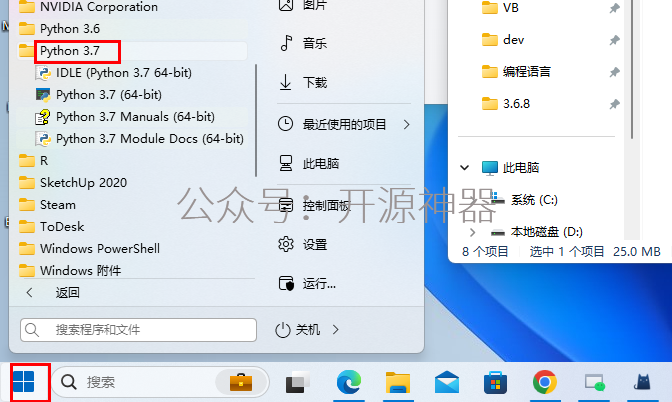Expand the Steam folder
The image size is (672, 402).
(48, 205)
